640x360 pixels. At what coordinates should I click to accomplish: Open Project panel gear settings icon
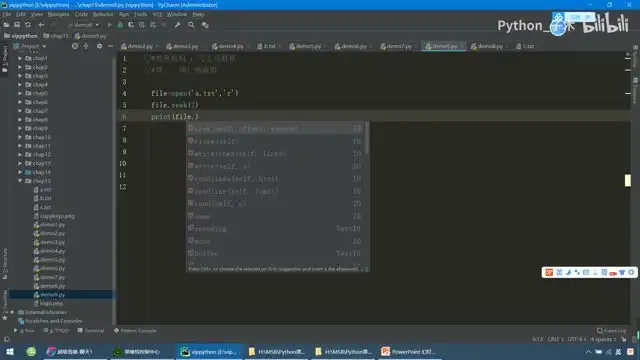[99, 46]
